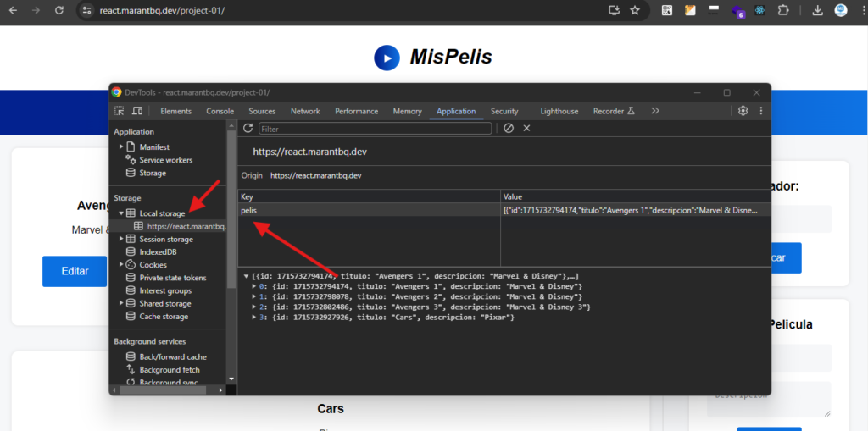Click the browser back arrow
Screen dimensions: 868x431
(13, 10)
